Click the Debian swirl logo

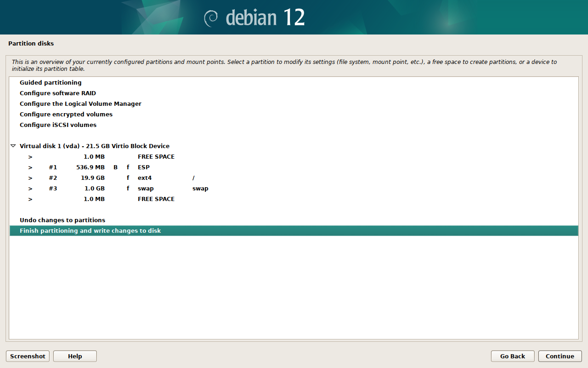tap(211, 18)
